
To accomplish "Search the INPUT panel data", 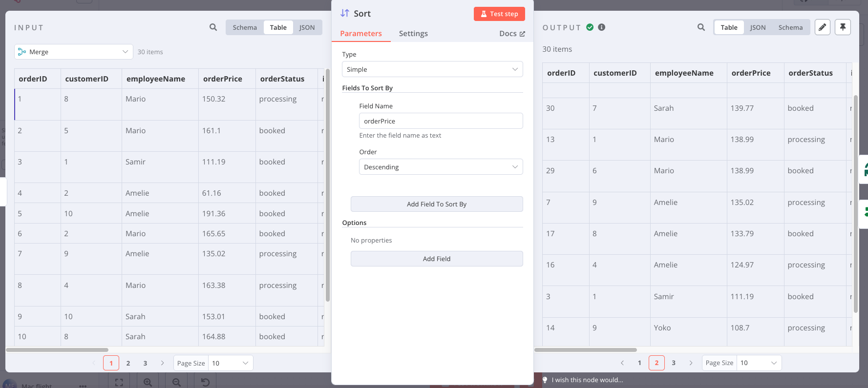I will (213, 27).
